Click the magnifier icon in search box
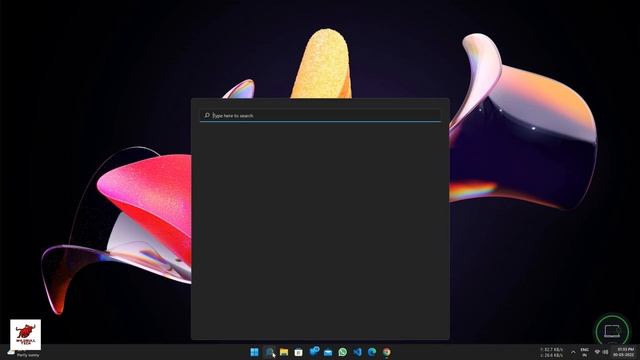The height and width of the screenshot is (360, 640). coord(207,116)
